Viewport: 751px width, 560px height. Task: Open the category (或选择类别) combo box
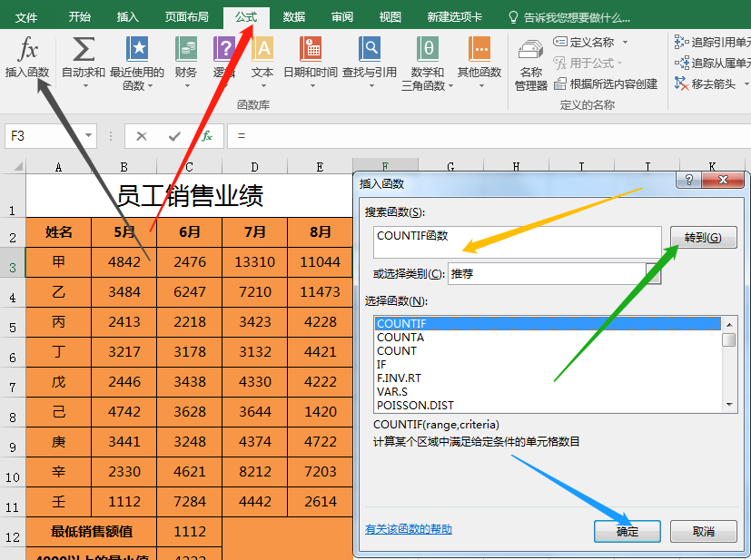tap(554, 273)
